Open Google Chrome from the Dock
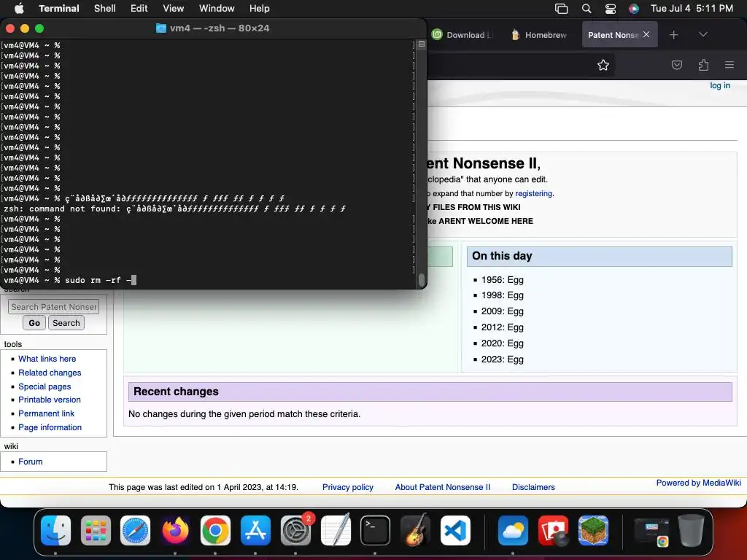The width and height of the screenshot is (747, 560). coord(215,530)
